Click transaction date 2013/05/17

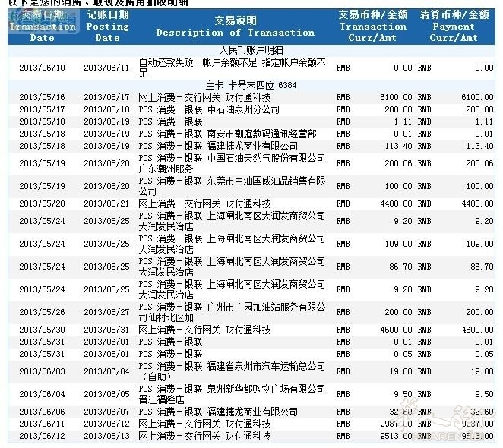pos(42,109)
